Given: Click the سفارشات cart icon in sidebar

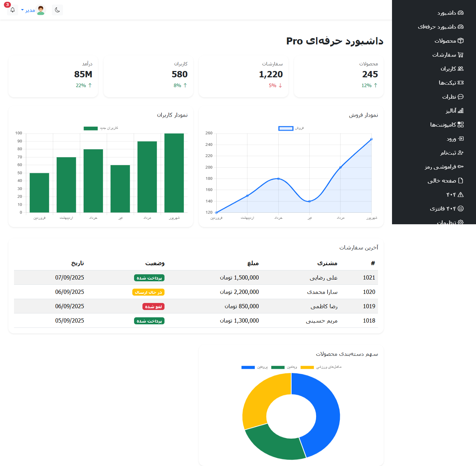Looking at the screenshot, I should pyautogui.click(x=461, y=55).
